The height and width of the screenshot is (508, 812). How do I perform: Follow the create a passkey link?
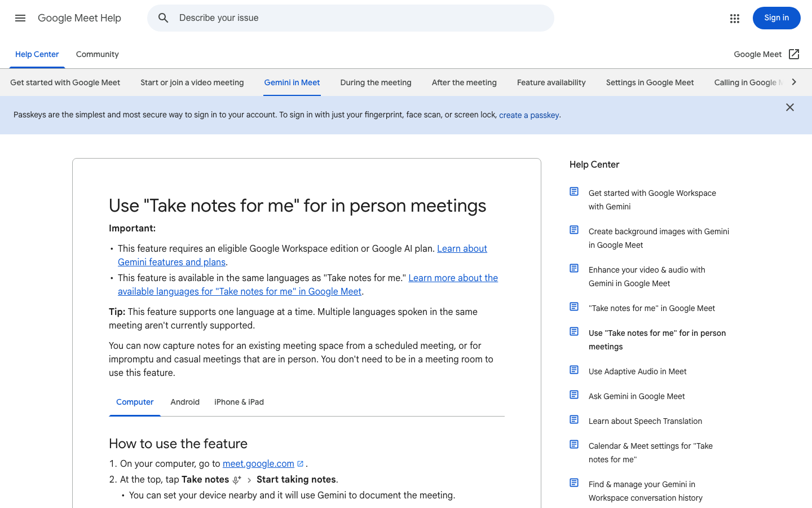(529, 115)
